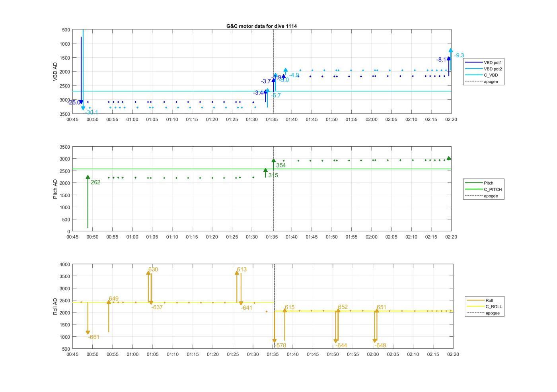The image size is (557, 392).
Task: Select the 'VBD pot2' legend entry
Action: click(484, 69)
